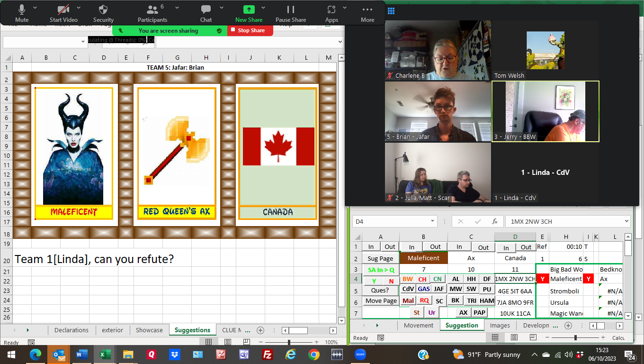Add a new sheet in the left workbook
The width and height of the screenshot is (644, 364).
click(x=260, y=330)
